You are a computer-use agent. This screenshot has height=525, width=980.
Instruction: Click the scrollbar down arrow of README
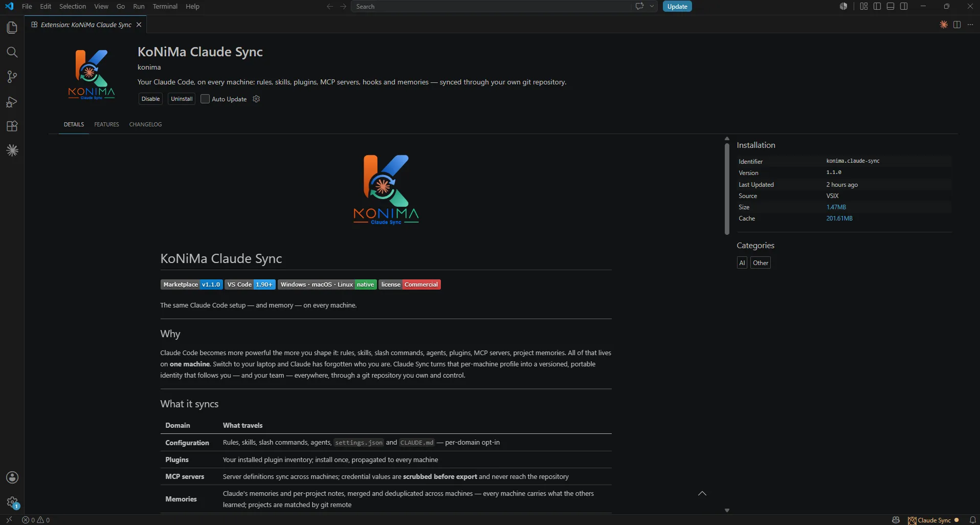pyautogui.click(x=727, y=510)
